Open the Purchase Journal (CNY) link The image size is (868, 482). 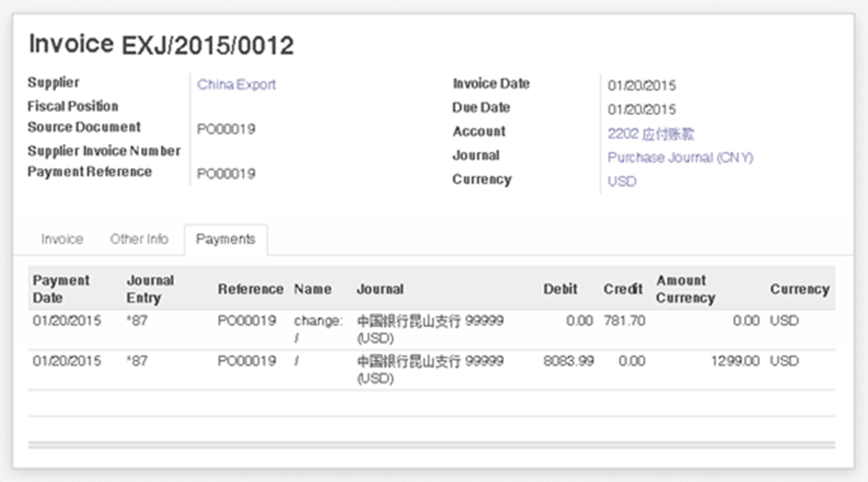click(680, 157)
